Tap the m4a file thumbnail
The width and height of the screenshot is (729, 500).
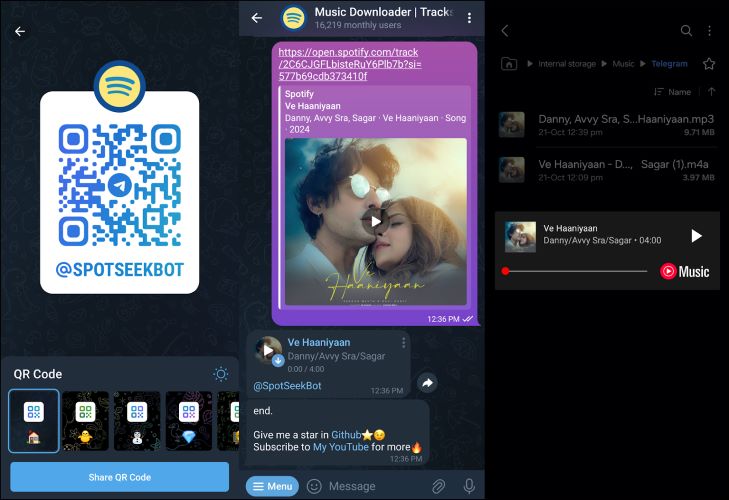tap(511, 169)
